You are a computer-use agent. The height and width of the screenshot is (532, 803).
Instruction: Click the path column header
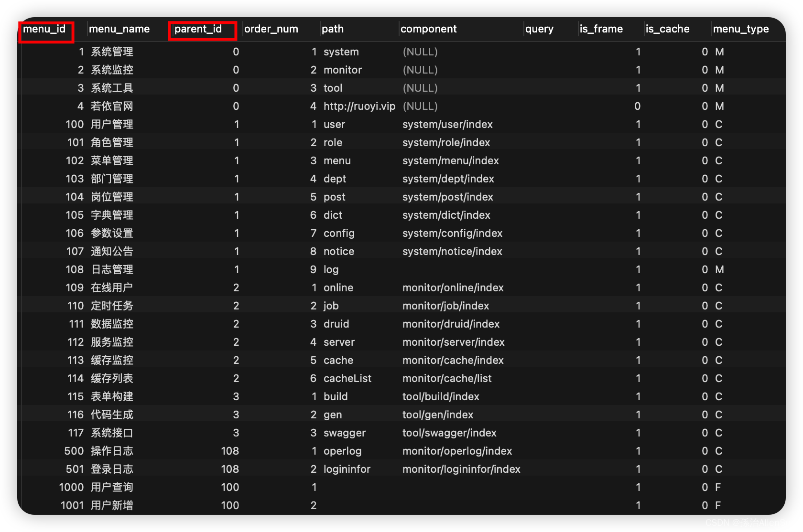[333, 29]
